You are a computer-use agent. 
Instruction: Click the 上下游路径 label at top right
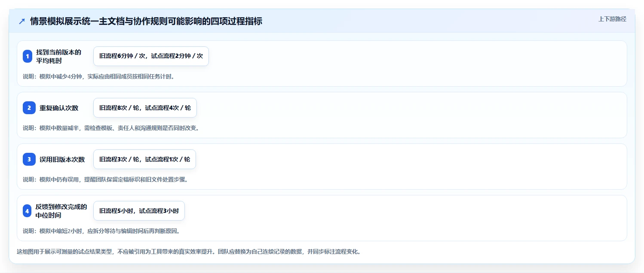[612, 19]
